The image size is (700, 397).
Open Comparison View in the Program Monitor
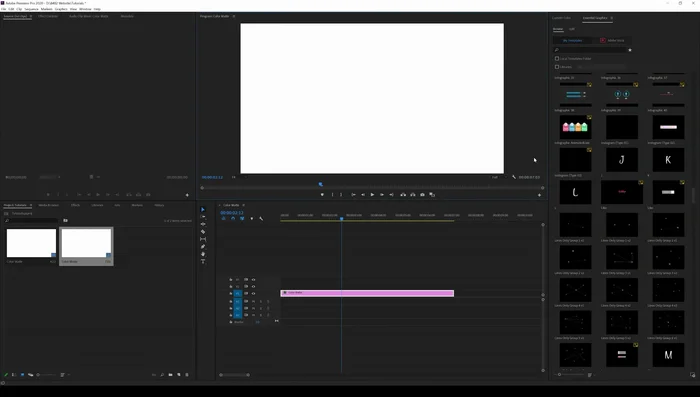pyautogui.click(x=432, y=195)
